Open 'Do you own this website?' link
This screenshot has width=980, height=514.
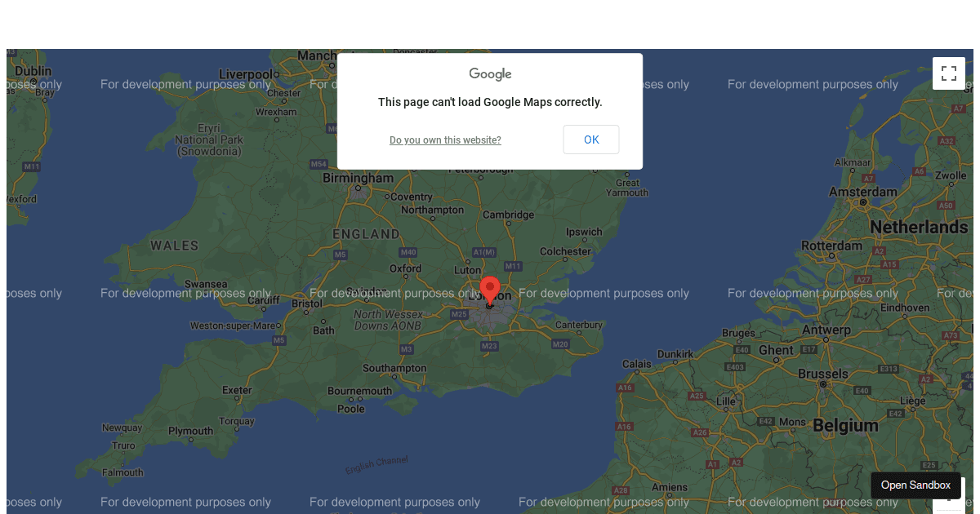(445, 140)
